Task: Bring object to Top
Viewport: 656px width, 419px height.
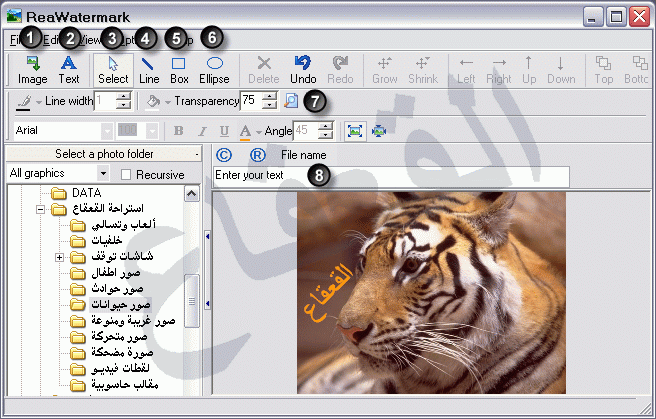Action: point(603,70)
